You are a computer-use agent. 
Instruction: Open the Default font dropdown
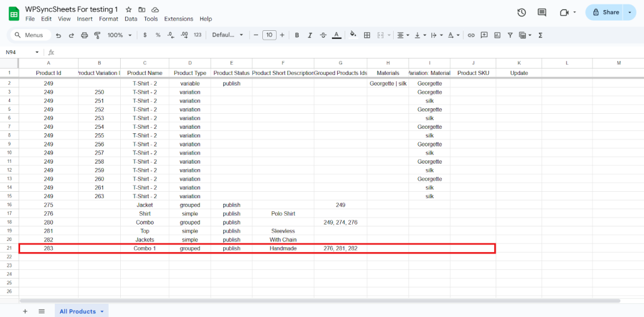(x=228, y=35)
